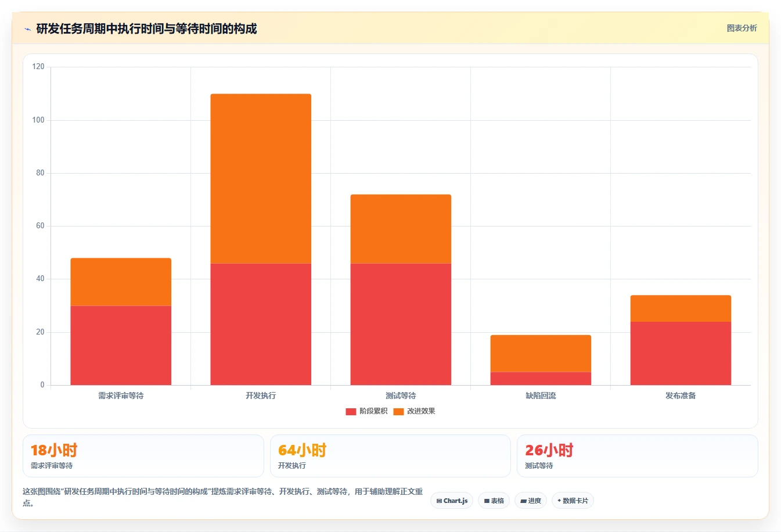Screen dimensions: 781x532
Task: Click the orange segment of 需求评审等待 bar
Action: pos(121,282)
